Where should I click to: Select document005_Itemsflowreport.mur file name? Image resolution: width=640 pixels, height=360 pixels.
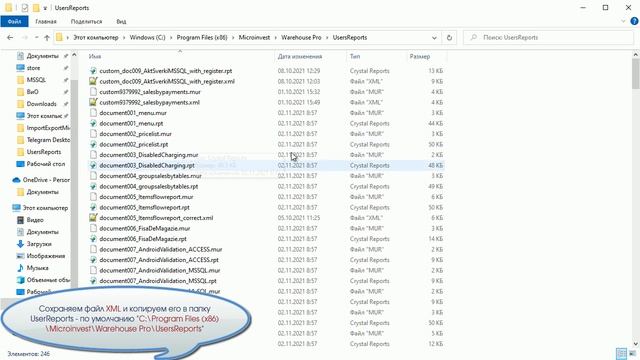point(146,197)
